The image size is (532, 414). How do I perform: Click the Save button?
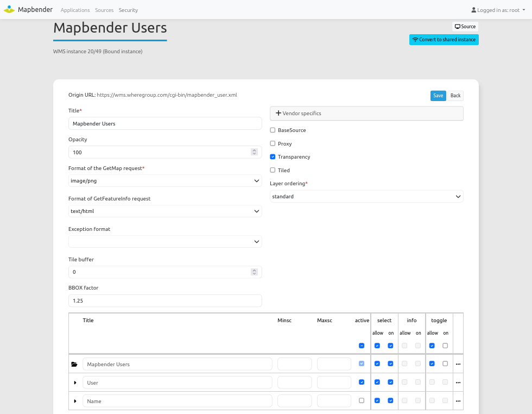438,96
